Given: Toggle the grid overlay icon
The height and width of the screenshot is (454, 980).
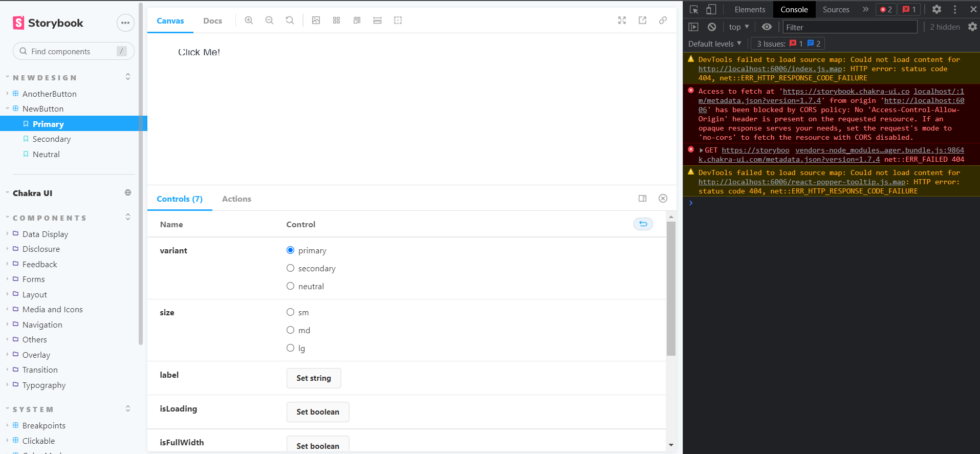Looking at the screenshot, I should coord(336,20).
